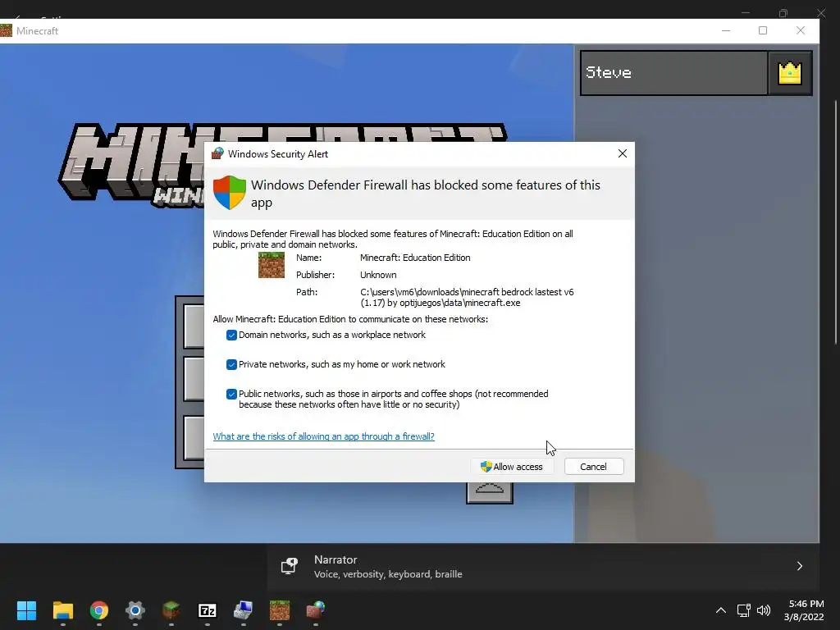Launch File Explorer from the taskbar
The image size is (840, 630).
[62, 610]
